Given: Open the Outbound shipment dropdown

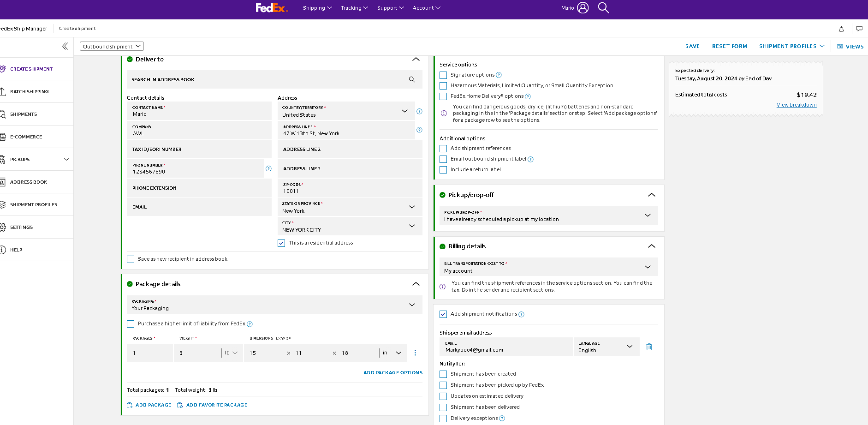Looking at the screenshot, I should click(112, 46).
